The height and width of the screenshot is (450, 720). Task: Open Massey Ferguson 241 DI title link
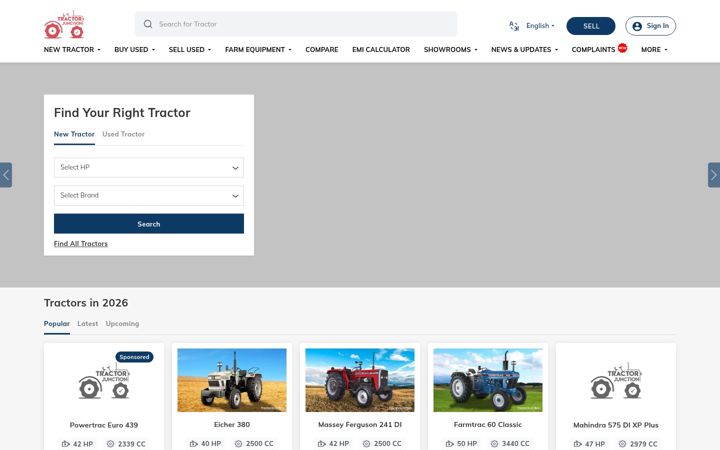360,425
